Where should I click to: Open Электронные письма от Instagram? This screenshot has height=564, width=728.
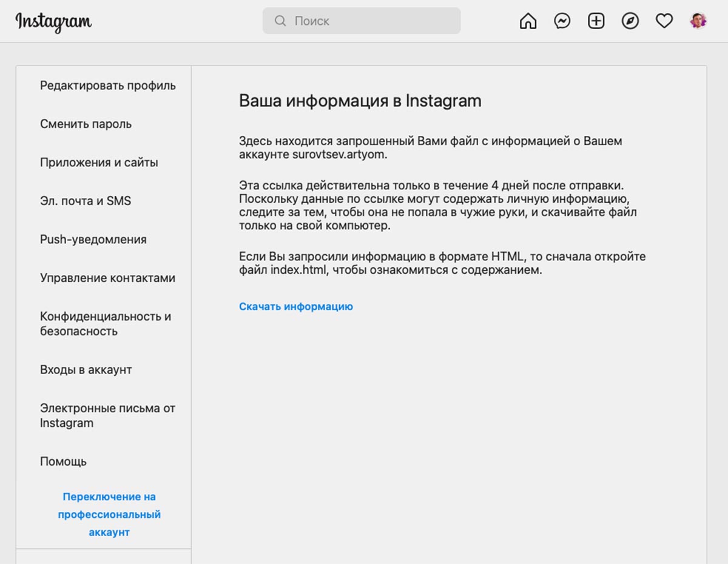(107, 415)
